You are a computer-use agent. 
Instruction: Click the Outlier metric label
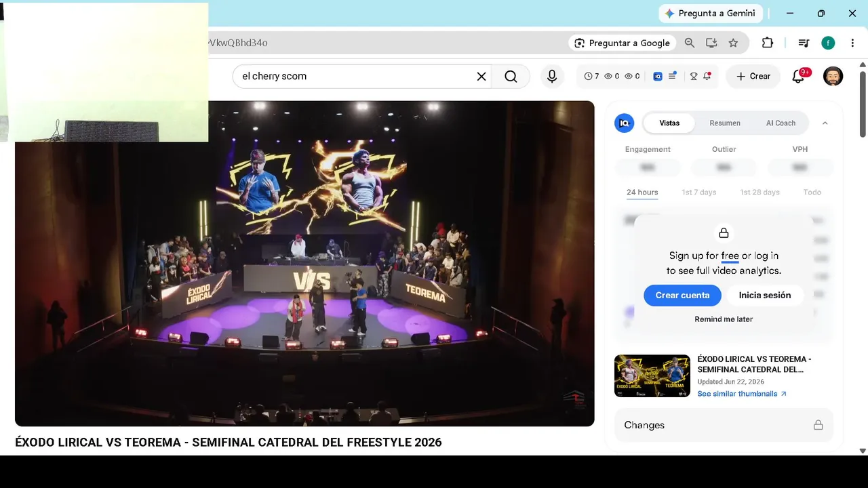pos(724,149)
